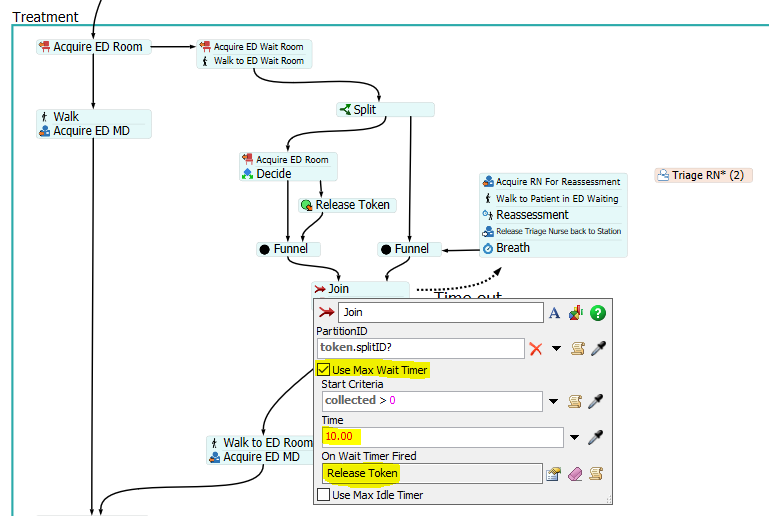Screen dimensions: 769x516
Task: Expand the Start Criteria dropdown arrow
Action: (x=553, y=402)
